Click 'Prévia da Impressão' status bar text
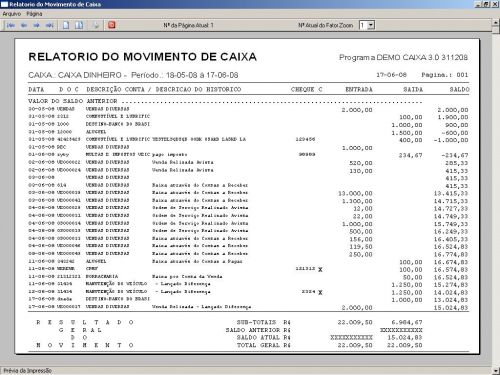Screen dimensions: 500x375 point(28,371)
